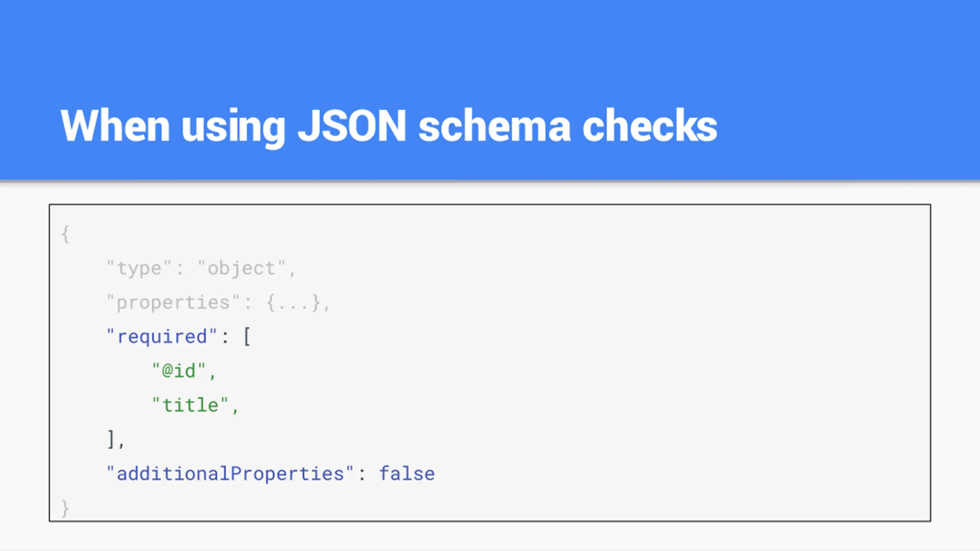Click the slide title "When using JSON schema checks"

(389, 126)
